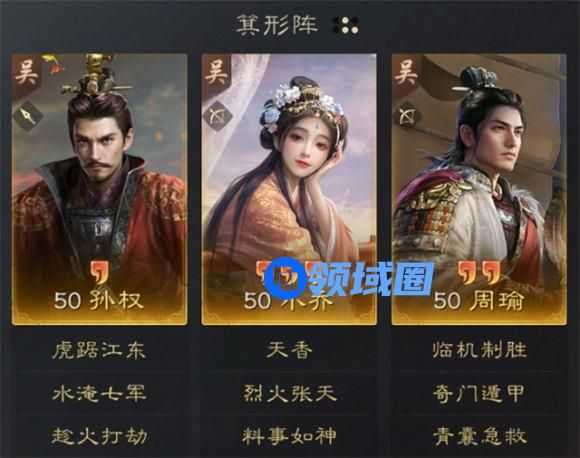Select the 虎踞江东 skill
The height and width of the screenshot is (458, 580).
(99, 350)
